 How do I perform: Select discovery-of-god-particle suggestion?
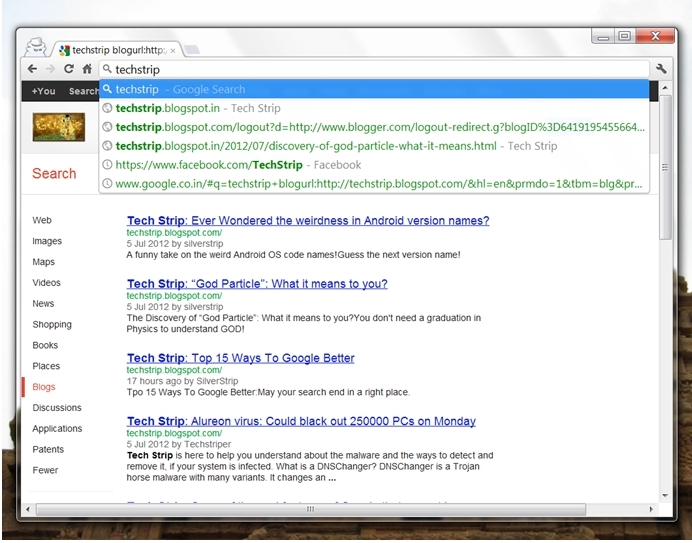(374, 146)
